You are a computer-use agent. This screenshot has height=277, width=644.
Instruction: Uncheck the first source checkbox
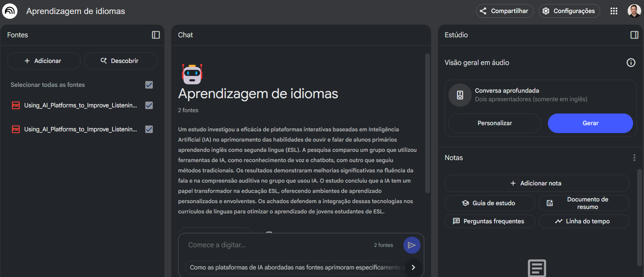(x=149, y=105)
